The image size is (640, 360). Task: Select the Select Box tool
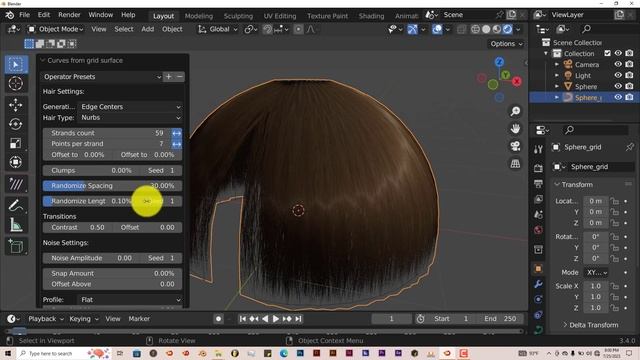click(x=16, y=64)
